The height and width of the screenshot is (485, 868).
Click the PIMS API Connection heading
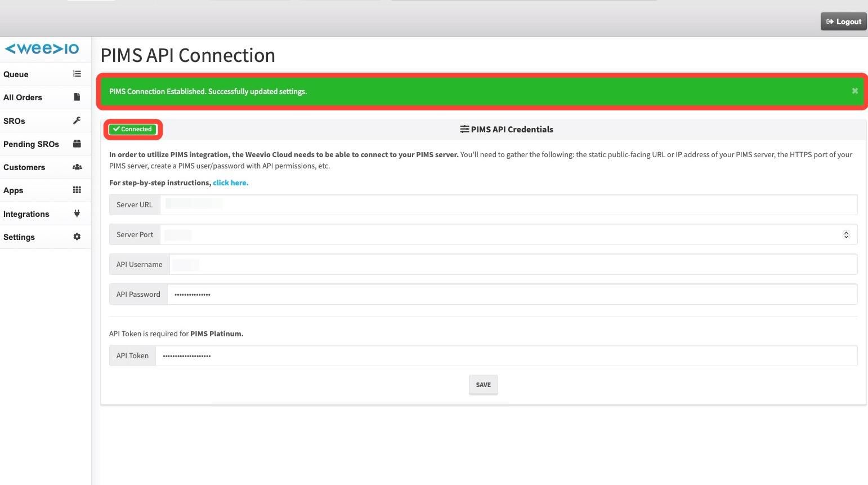coord(188,55)
